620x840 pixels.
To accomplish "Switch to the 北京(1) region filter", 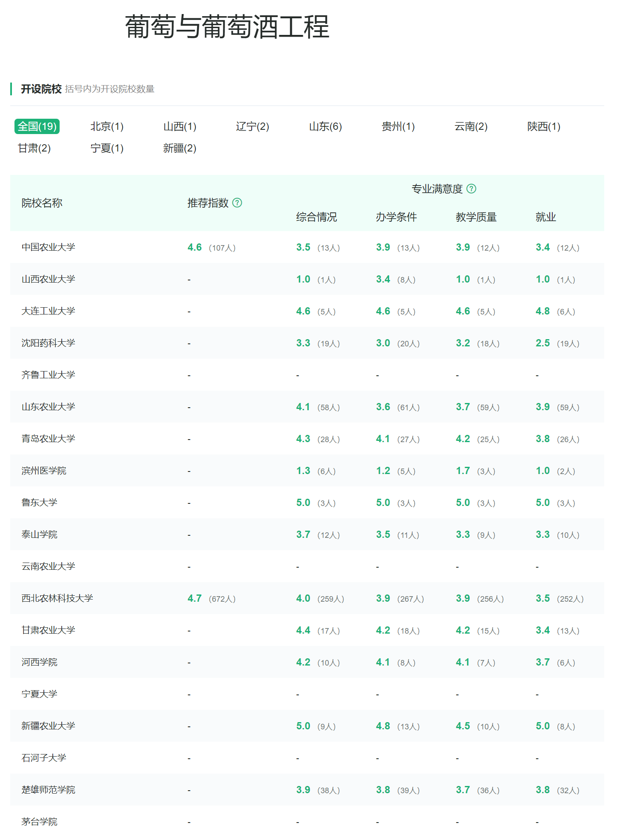I will click(107, 126).
